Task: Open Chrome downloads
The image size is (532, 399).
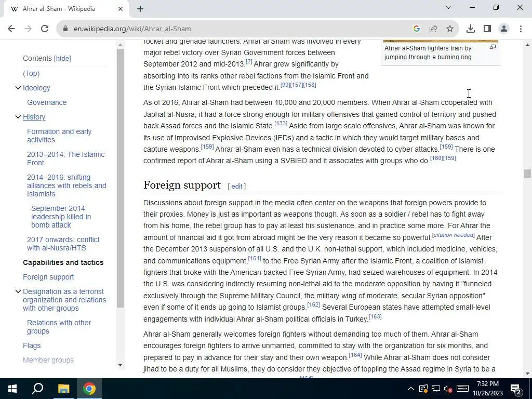Action: (x=471, y=29)
